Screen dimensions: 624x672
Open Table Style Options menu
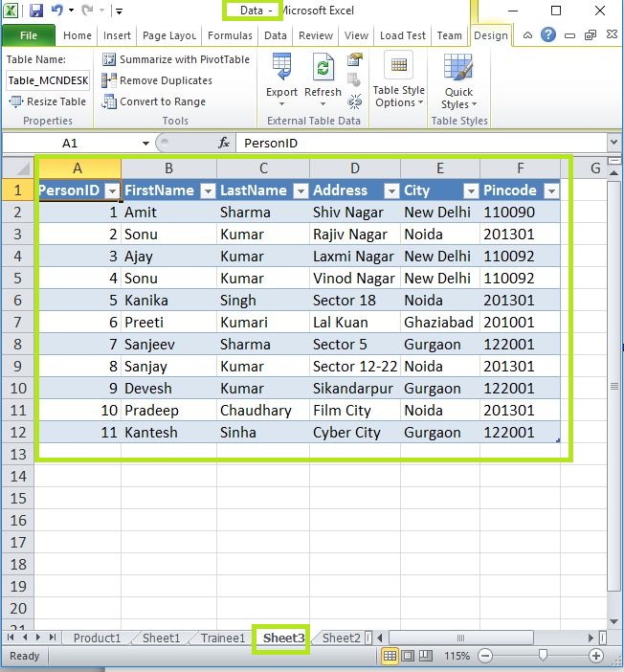click(x=398, y=80)
